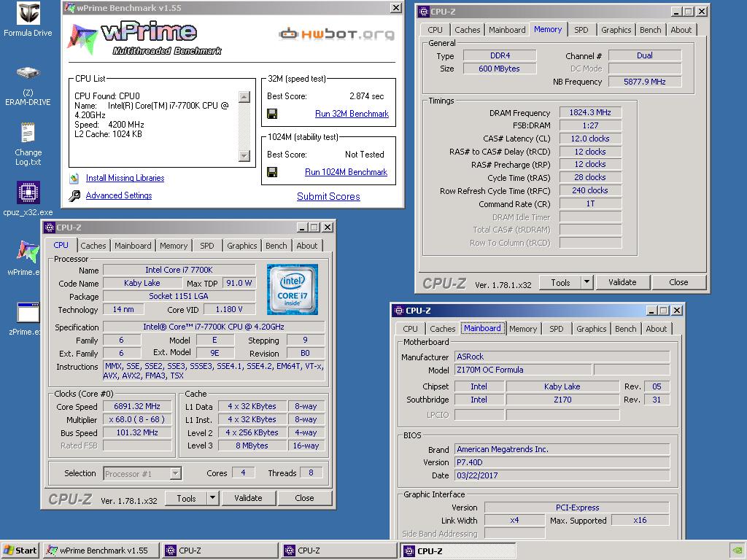Open Caches tab in the Mainboard window
Screen dimensions: 747x560
(x=443, y=329)
